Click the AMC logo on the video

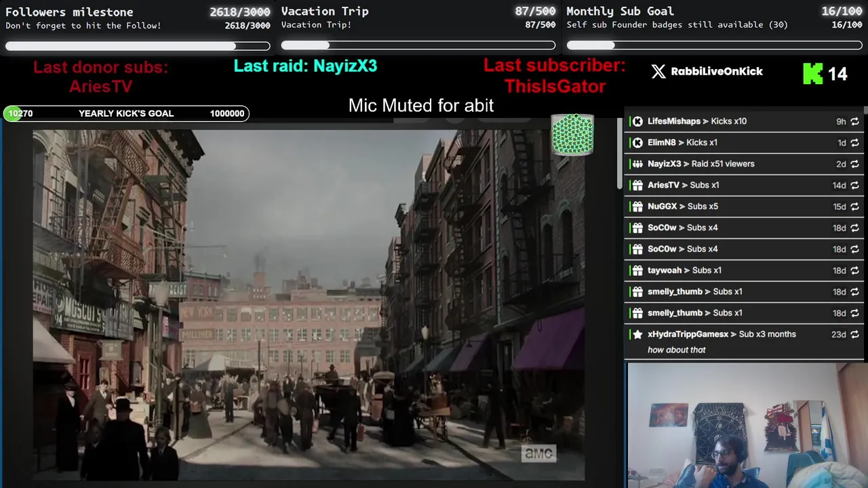point(539,453)
